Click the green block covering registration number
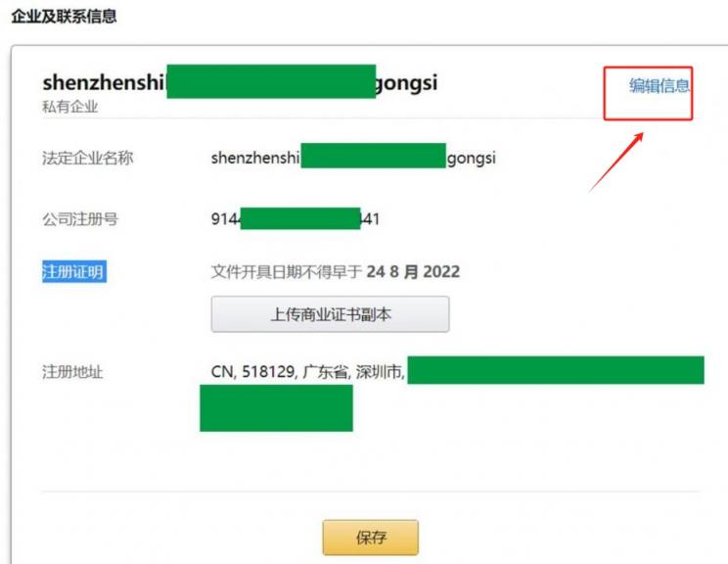The height and width of the screenshot is (564, 728). (300, 218)
